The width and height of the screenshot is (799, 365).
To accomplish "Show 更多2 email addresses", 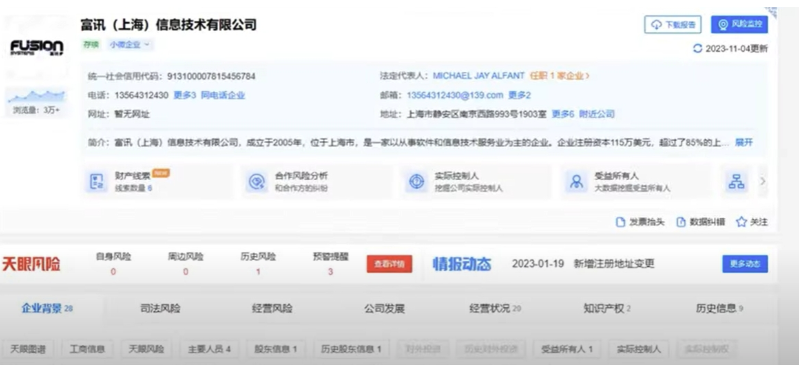I will point(520,95).
